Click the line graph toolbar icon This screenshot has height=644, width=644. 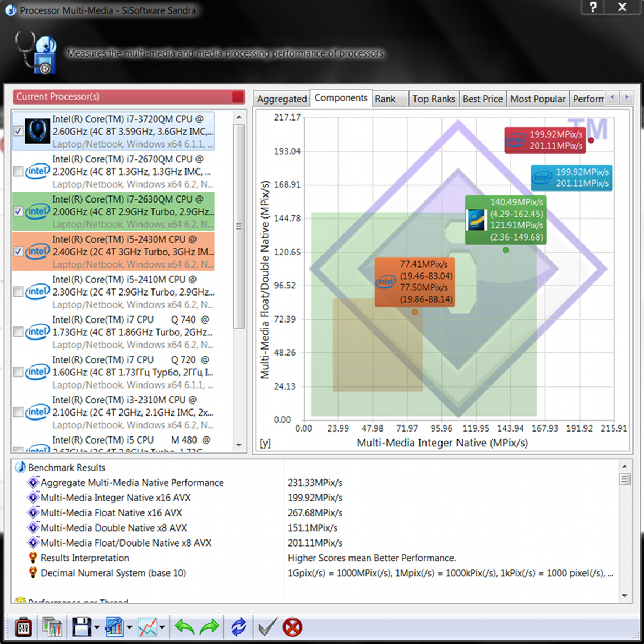[x=148, y=627]
